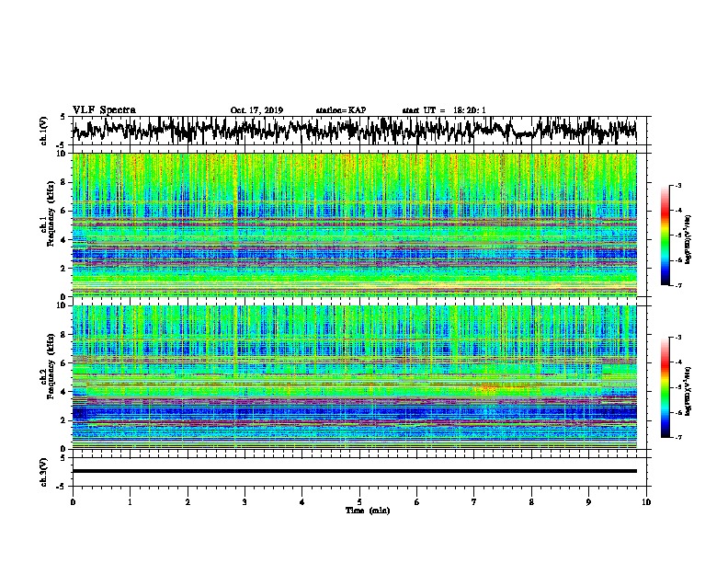Click the time axis tick label "1"
The height and width of the screenshot is (563, 728).
(130, 502)
